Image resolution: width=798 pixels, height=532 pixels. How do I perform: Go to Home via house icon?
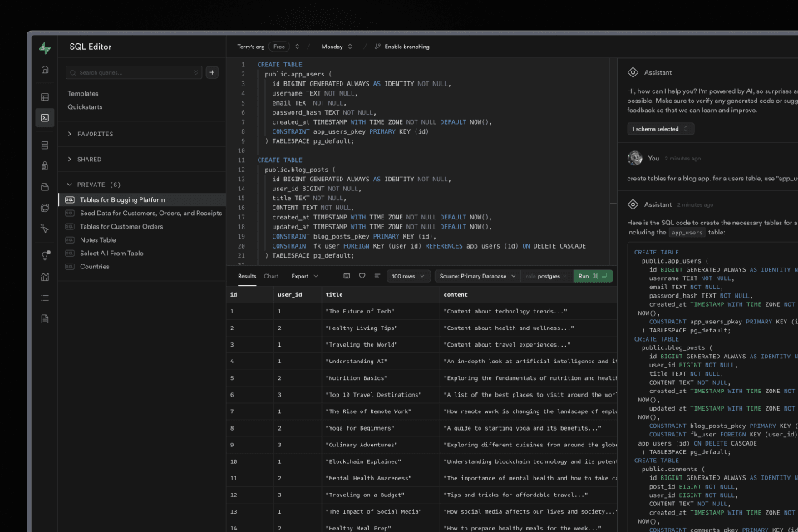click(45, 69)
